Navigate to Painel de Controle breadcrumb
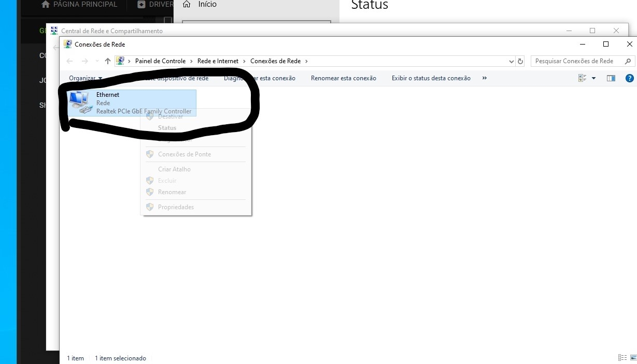Viewport: 637px width, 364px height. tap(160, 61)
